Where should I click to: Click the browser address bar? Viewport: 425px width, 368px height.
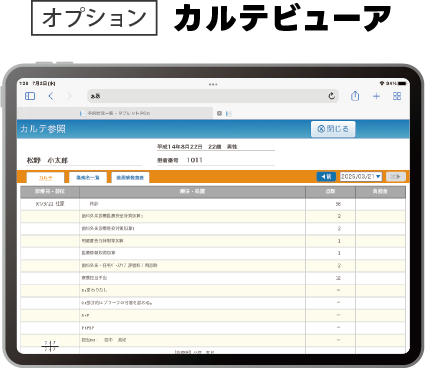tap(213, 96)
